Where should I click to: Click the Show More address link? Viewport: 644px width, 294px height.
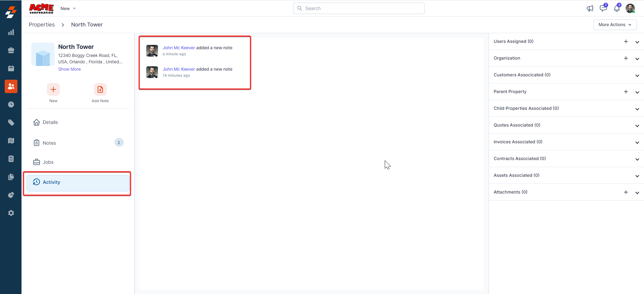(69, 69)
